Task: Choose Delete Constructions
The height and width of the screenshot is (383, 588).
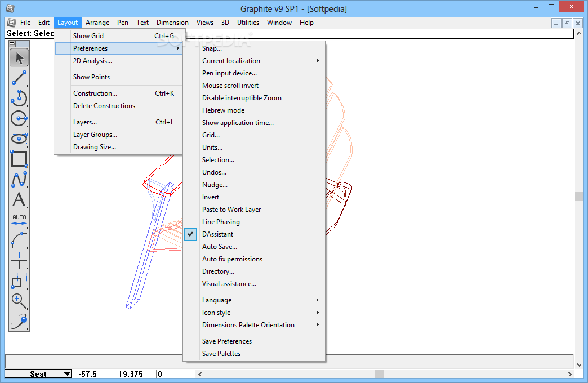Action: pos(118,106)
